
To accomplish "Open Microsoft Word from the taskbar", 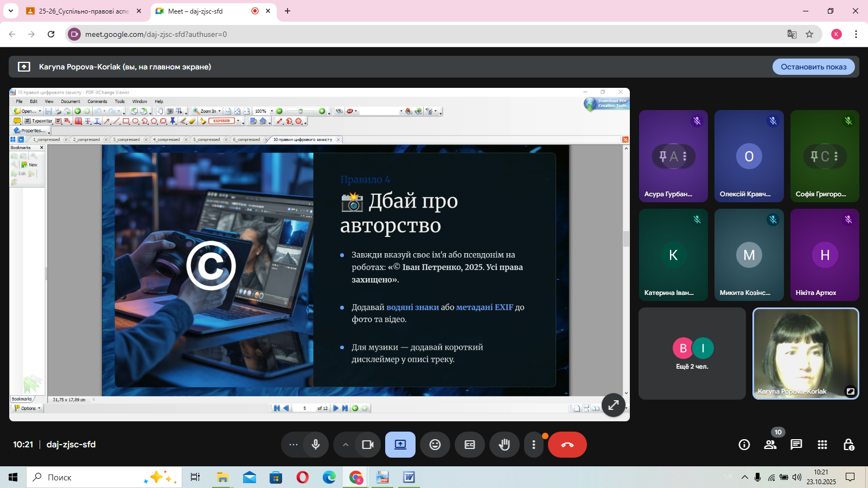I will point(409,477).
